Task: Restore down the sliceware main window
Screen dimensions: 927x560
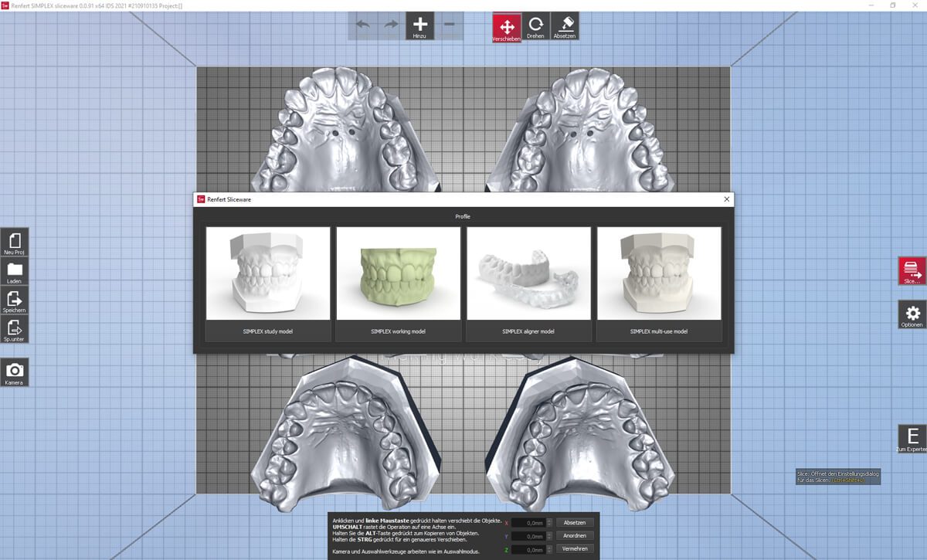Action: click(x=893, y=5)
